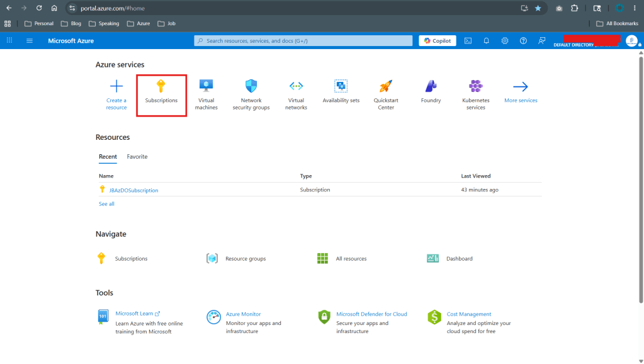Click the Subscription type cell
Viewport: 644px width, 364px height.
(315, 190)
